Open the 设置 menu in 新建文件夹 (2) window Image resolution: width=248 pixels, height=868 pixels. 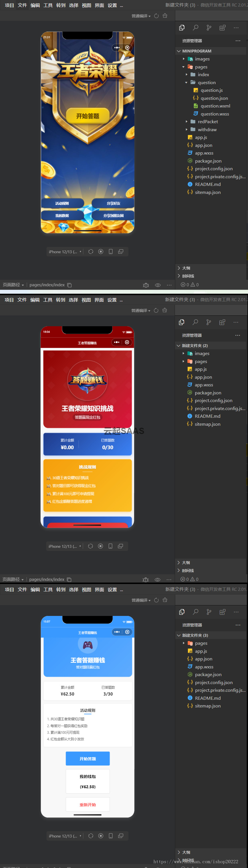pos(112,300)
